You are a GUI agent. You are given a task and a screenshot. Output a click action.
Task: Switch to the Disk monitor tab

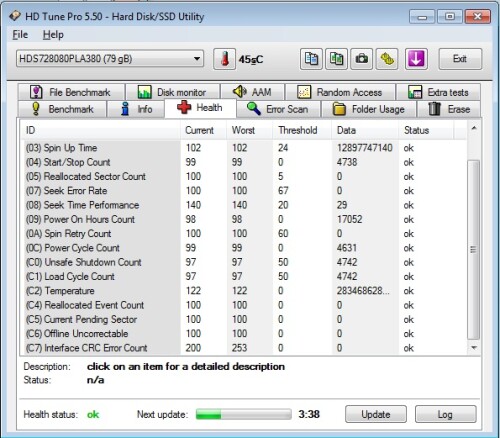coord(173,92)
